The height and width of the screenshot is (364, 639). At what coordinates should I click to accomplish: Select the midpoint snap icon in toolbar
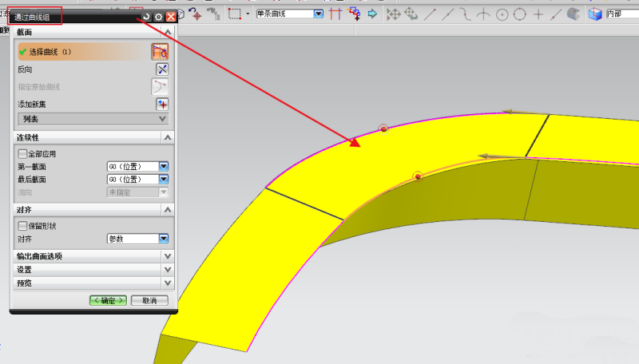pyautogui.click(x=450, y=14)
